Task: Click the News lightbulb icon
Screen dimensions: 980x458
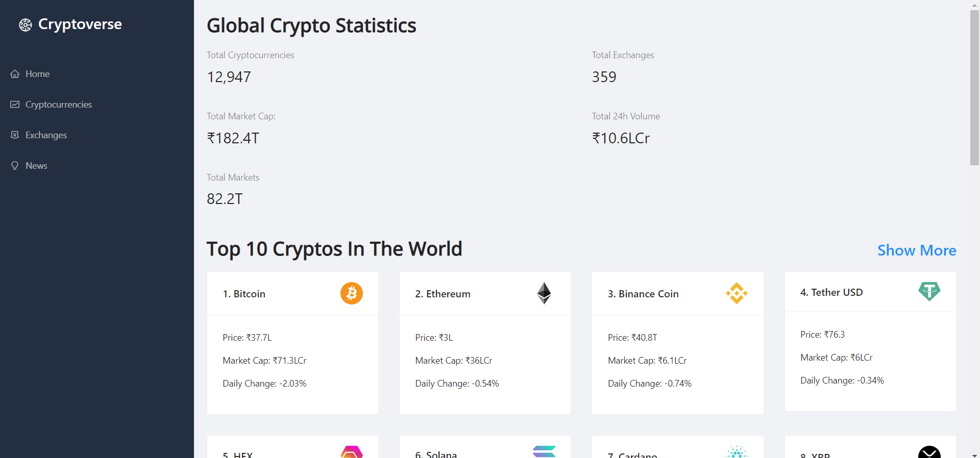Action: (x=15, y=166)
